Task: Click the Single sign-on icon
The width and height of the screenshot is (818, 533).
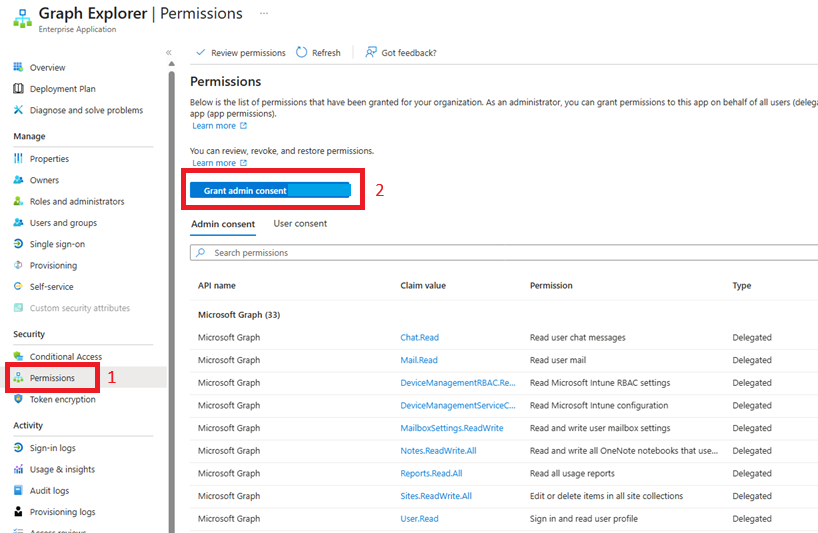Action: pos(18,244)
